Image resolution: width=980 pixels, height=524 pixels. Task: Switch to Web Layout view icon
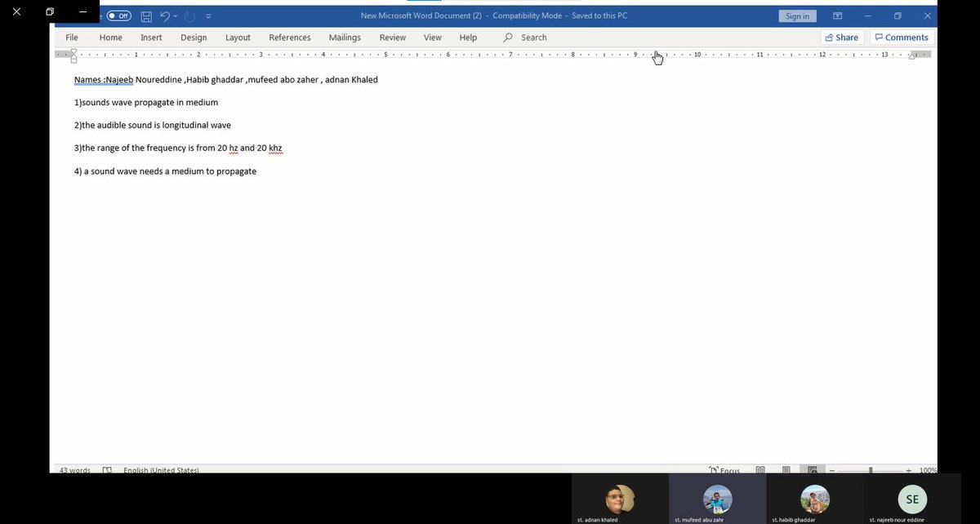[813, 470]
